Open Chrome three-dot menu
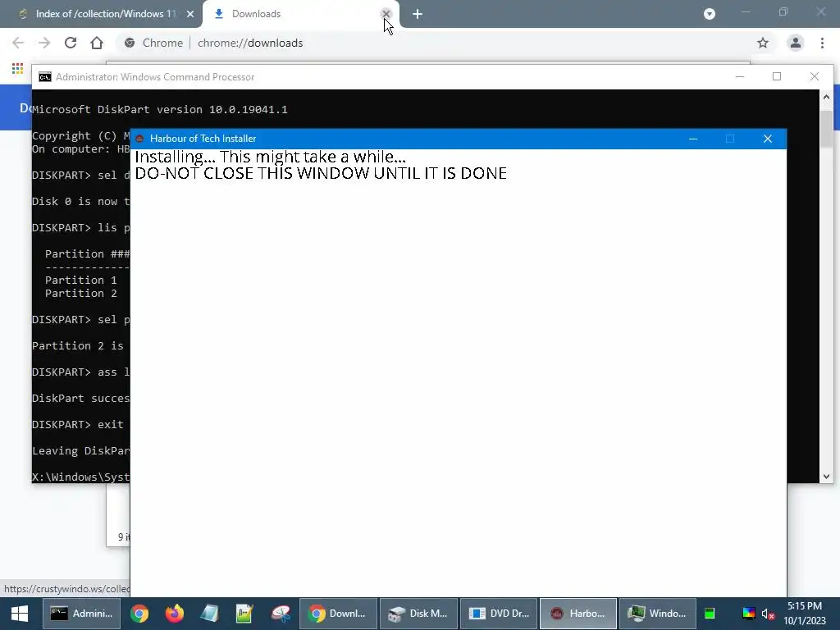The height and width of the screenshot is (630, 840). tap(822, 43)
